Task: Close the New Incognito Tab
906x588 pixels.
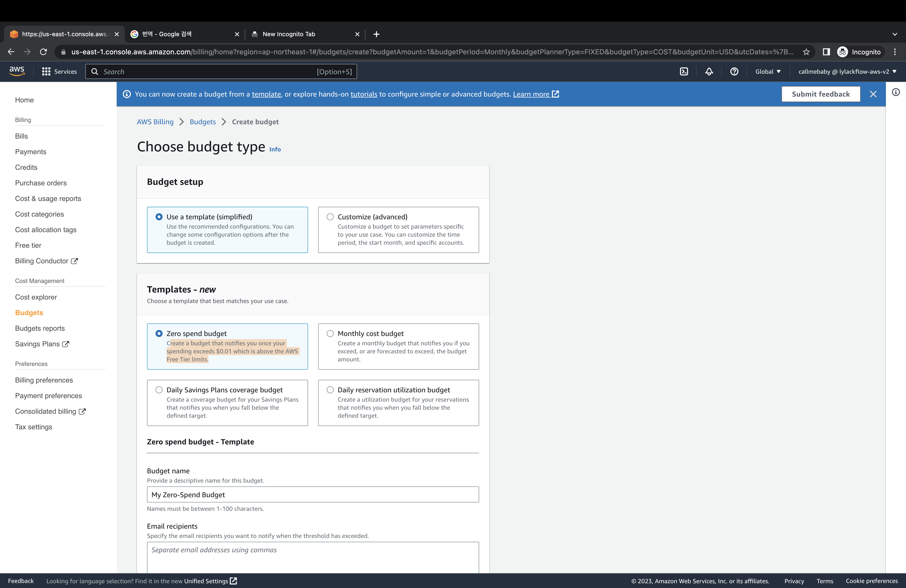Action: tap(357, 34)
